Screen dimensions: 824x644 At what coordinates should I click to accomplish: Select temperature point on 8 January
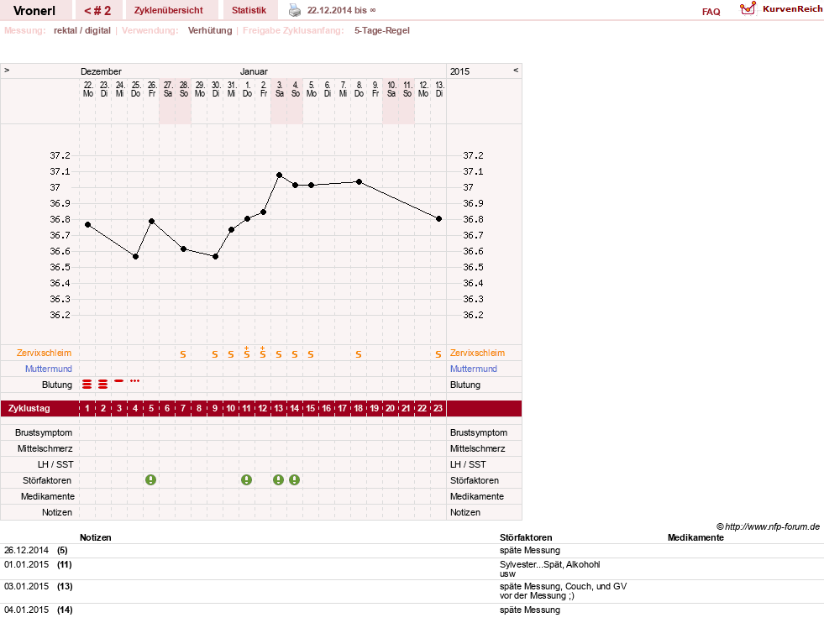(359, 181)
